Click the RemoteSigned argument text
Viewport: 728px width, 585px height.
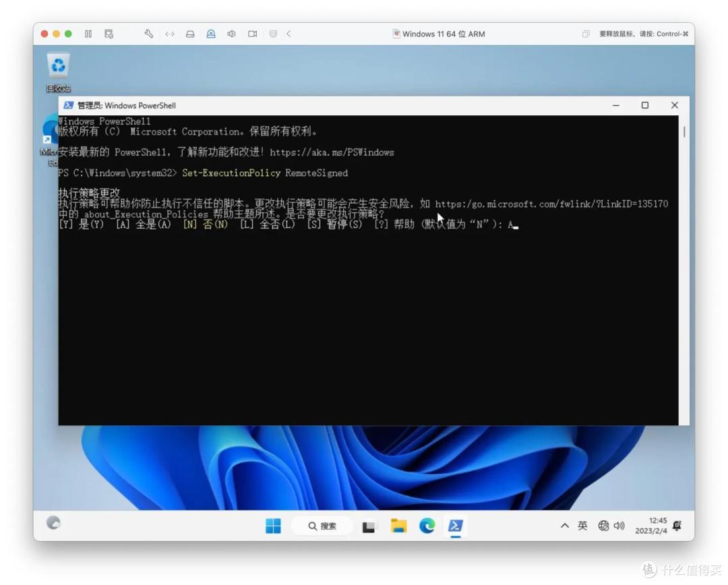(x=316, y=173)
